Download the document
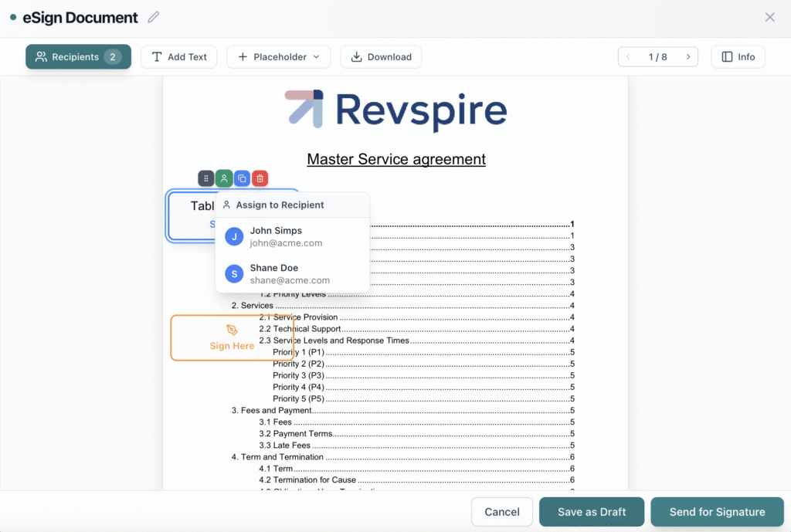The width and height of the screenshot is (791, 532). tap(381, 57)
